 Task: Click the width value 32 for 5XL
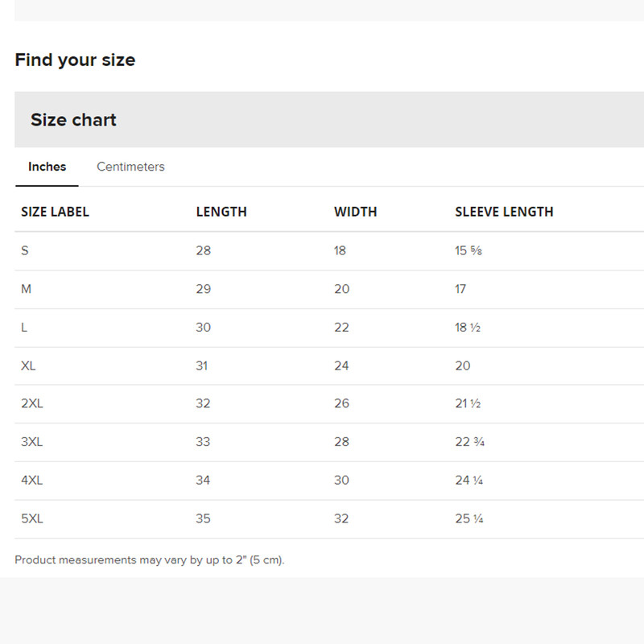340,518
